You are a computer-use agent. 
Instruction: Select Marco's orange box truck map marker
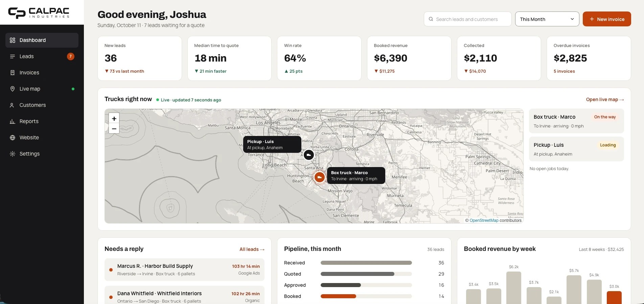pyautogui.click(x=319, y=177)
